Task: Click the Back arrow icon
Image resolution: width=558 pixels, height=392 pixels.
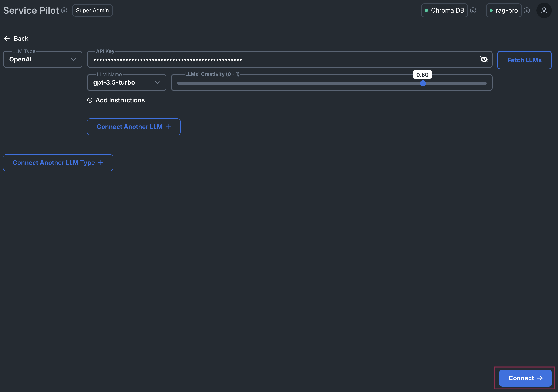Action: (x=7, y=39)
